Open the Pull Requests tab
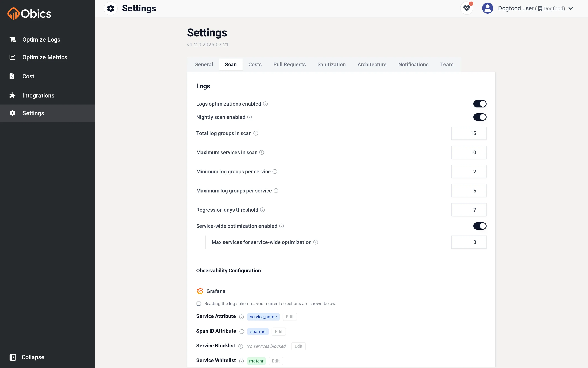 click(289, 65)
